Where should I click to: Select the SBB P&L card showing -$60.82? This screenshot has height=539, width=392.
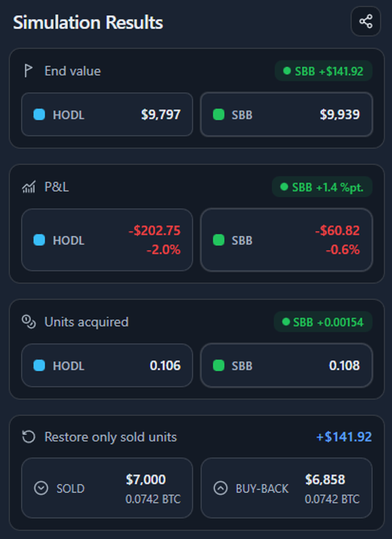(286, 240)
